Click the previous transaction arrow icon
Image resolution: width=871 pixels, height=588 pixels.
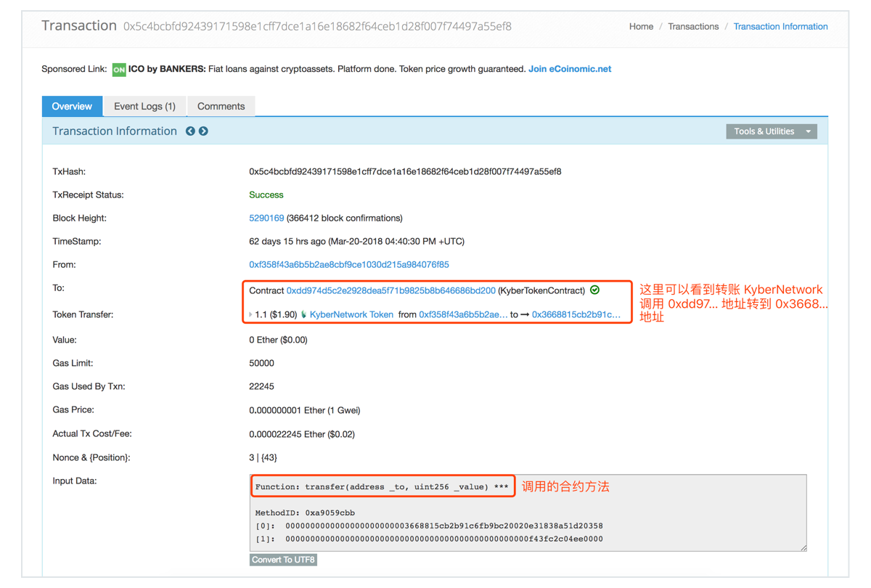(x=190, y=131)
